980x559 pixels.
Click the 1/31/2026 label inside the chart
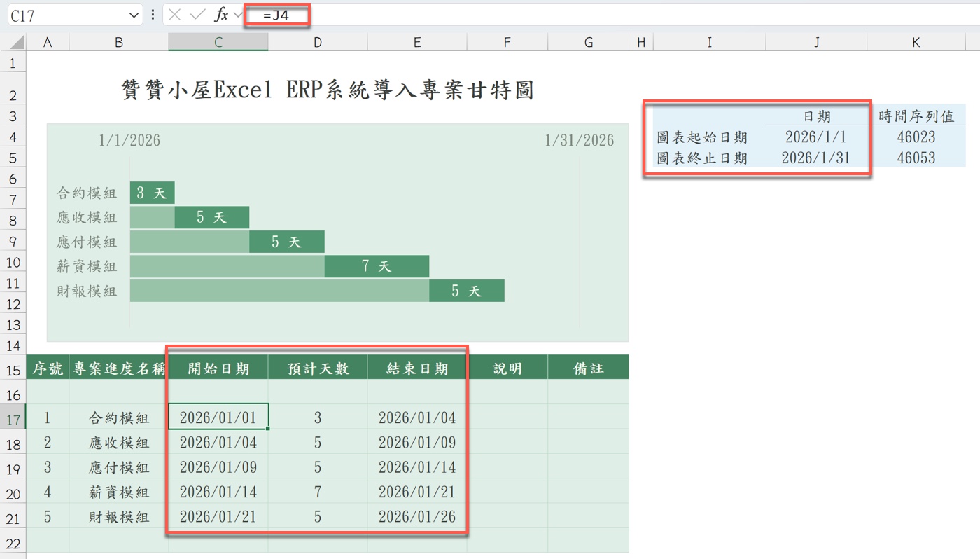coord(578,140)
